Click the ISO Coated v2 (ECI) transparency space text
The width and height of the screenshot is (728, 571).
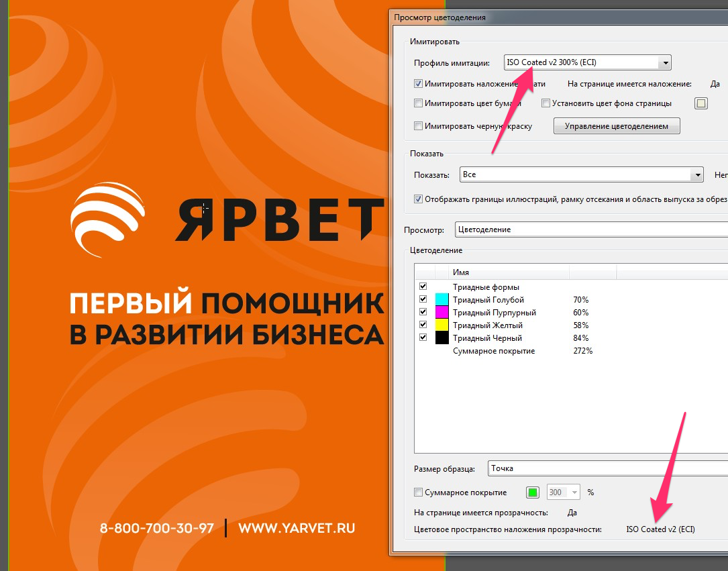(660, 529)
